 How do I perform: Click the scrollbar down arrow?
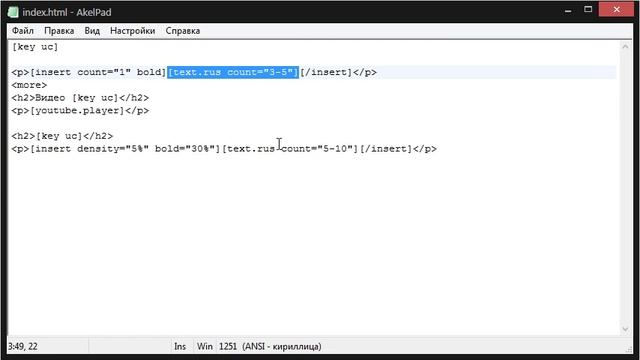click(625, 329)
